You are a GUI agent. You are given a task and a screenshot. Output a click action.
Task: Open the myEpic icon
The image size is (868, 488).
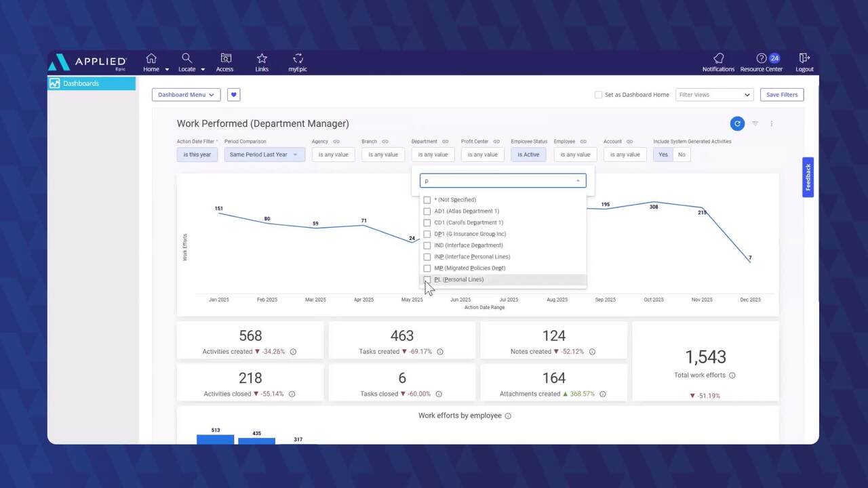coord(298,59)
